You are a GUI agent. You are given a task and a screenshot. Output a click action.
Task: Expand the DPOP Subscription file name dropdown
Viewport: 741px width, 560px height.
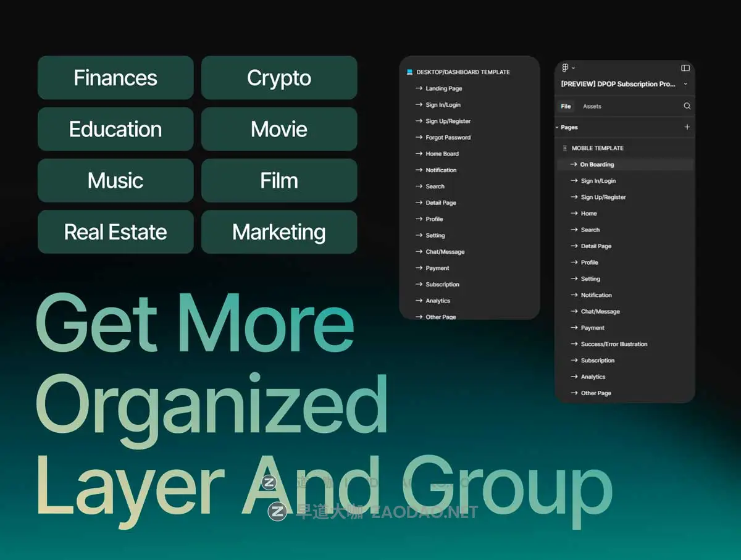click(x=685, y=84)
